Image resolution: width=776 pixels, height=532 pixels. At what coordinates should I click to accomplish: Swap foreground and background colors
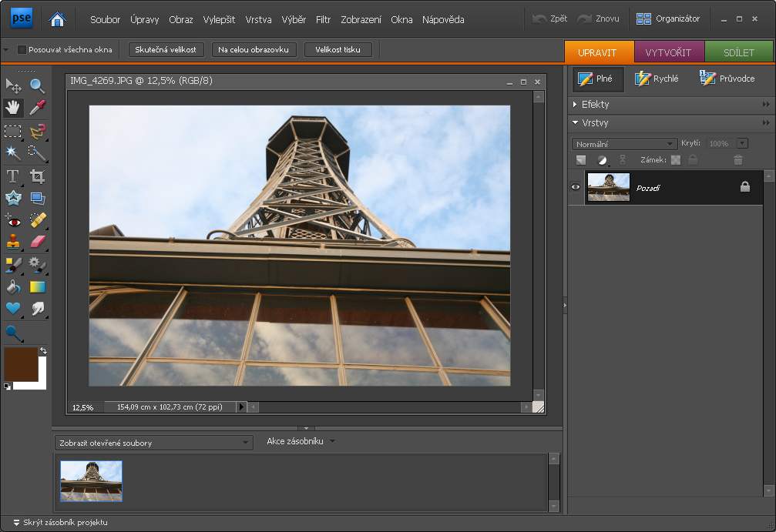(x=43, y=351)
